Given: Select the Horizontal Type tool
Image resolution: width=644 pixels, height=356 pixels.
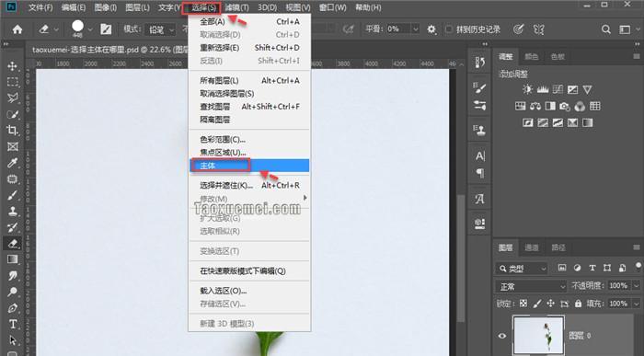Looking at the screenshot, I should 12,324.
